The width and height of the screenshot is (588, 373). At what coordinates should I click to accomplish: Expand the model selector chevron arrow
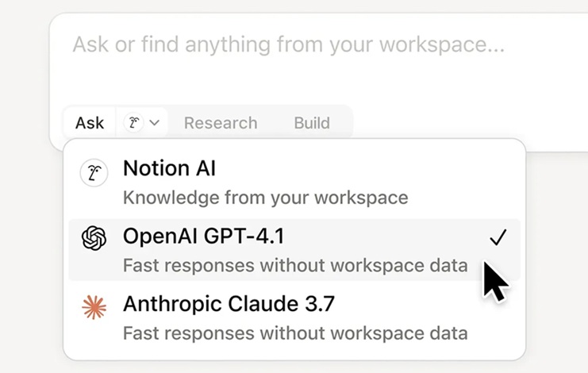tap(155, 122)
